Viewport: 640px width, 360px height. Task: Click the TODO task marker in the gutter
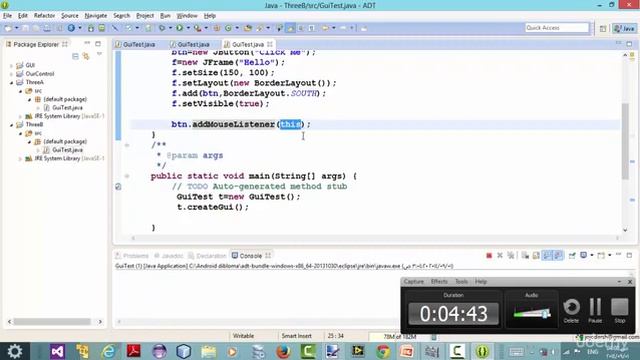coord(118,187)
